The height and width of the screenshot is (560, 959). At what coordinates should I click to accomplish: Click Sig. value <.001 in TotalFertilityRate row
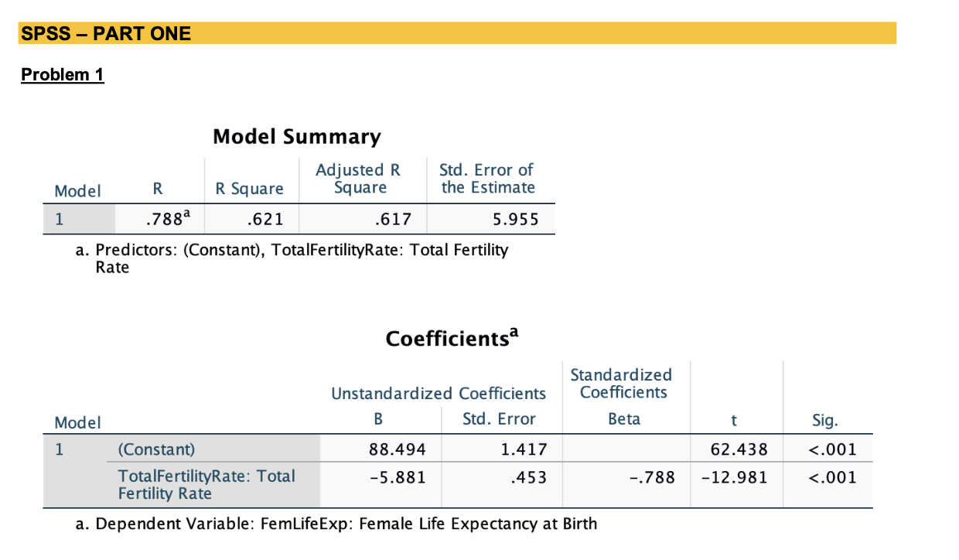832,477
